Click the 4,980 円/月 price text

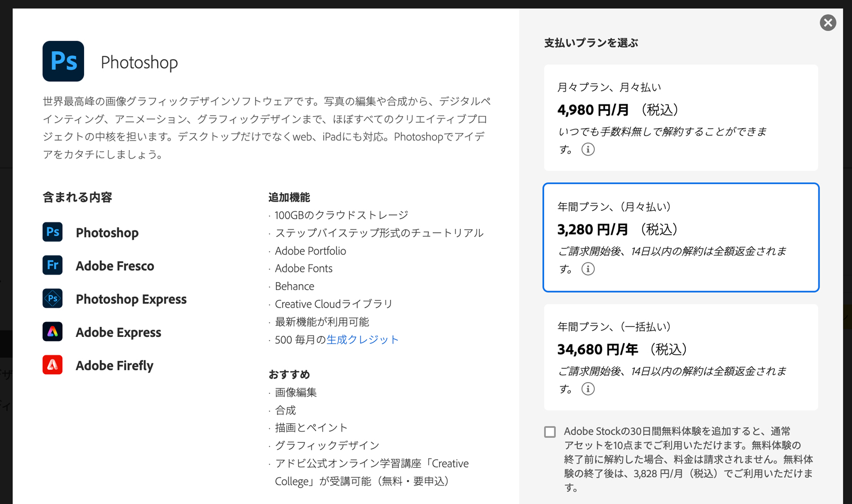pos(593,110)
